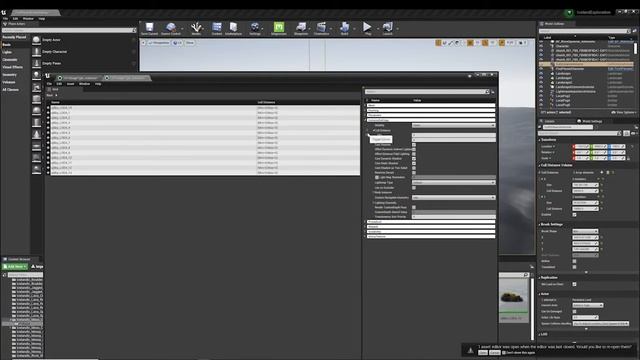Open the Lightmap Type dropdown
Screen dimensions: 640x360
tap(453, 182)
